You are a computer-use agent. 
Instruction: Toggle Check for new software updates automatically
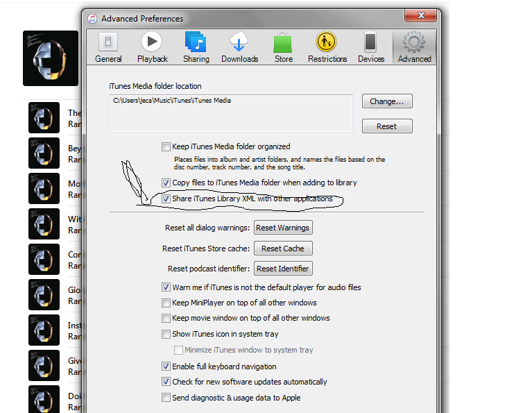(166, 382)
